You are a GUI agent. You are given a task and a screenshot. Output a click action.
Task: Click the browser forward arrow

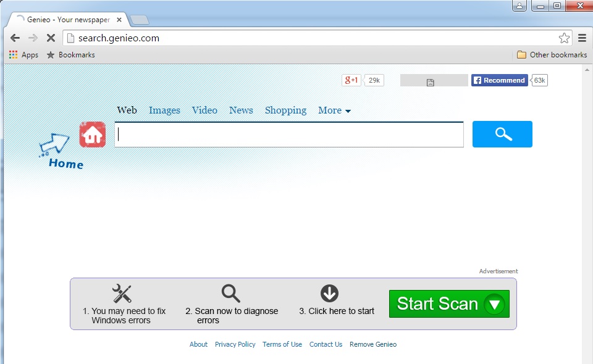[33, 38]
